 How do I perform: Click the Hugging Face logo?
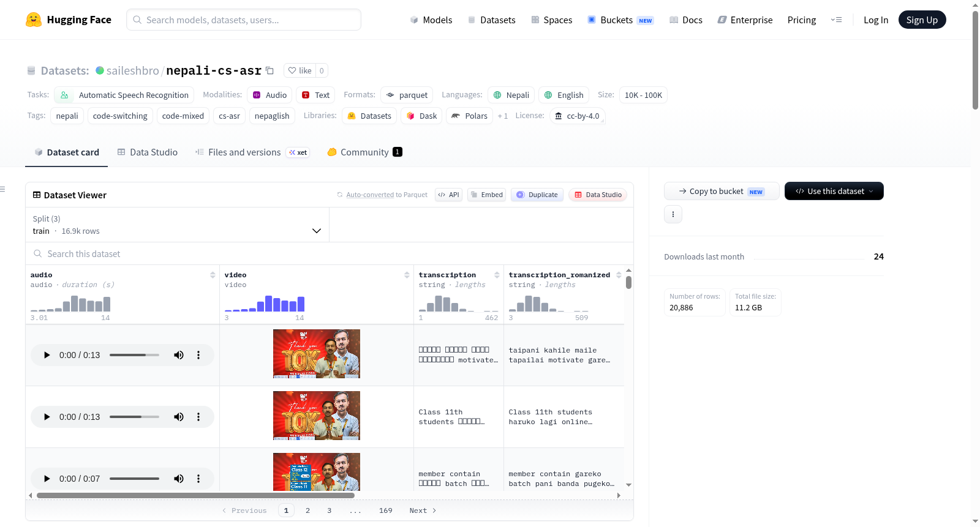[x=69, y=20]
